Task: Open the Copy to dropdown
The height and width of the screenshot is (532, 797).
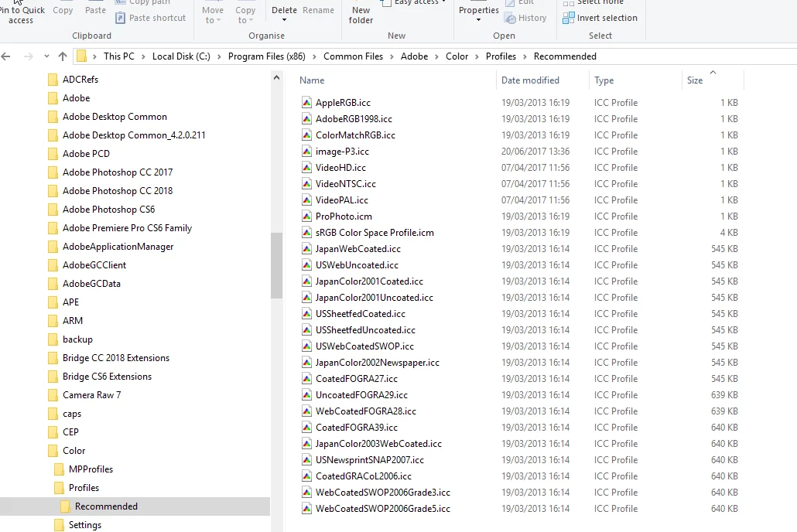Action: pos(245,15)
